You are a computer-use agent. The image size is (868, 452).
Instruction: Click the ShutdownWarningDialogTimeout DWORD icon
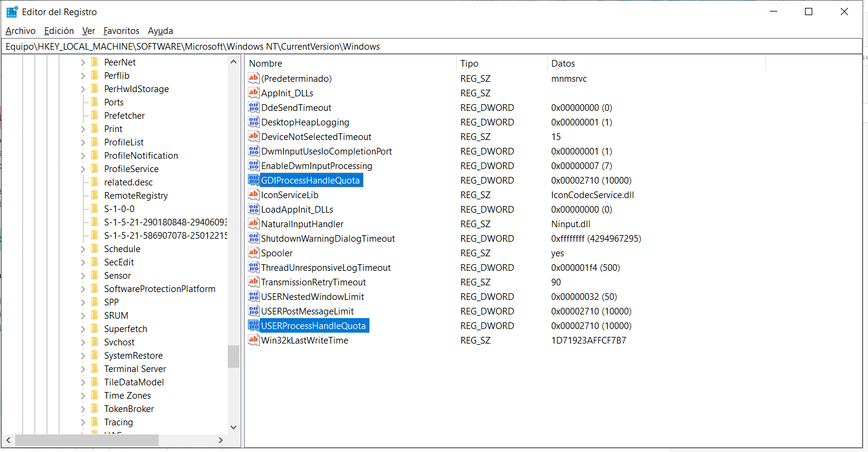[254, 238]
